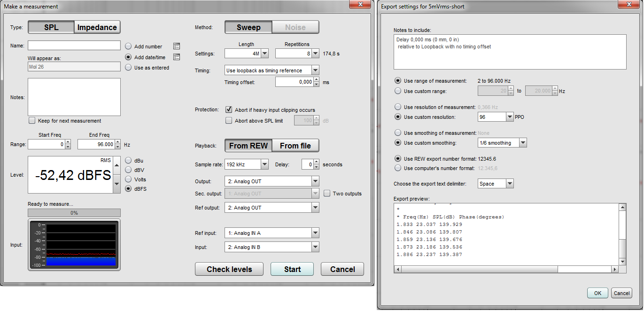Image resolution: width=644 pixels, height=311 pixels.
Task: Click the Check levels button
Action: point(230,269)
